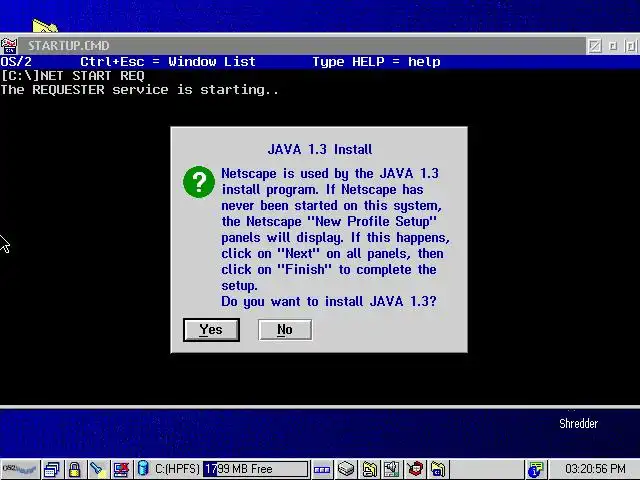This screenshot has height=480, width=640.
Task: Click the green question mark dialog icon
Action: (199, 182)
